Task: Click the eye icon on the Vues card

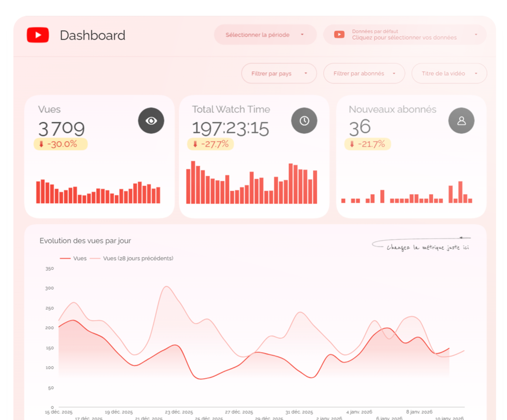Action: [x=151, y=120]
